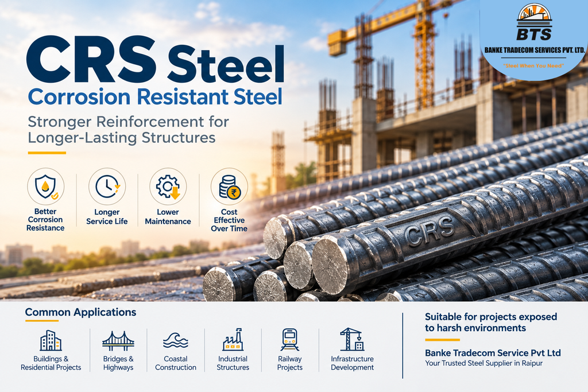Click the 'Bridges & Highways' label
The height and width of the screenshot is (392, 588).
point(118,363)
